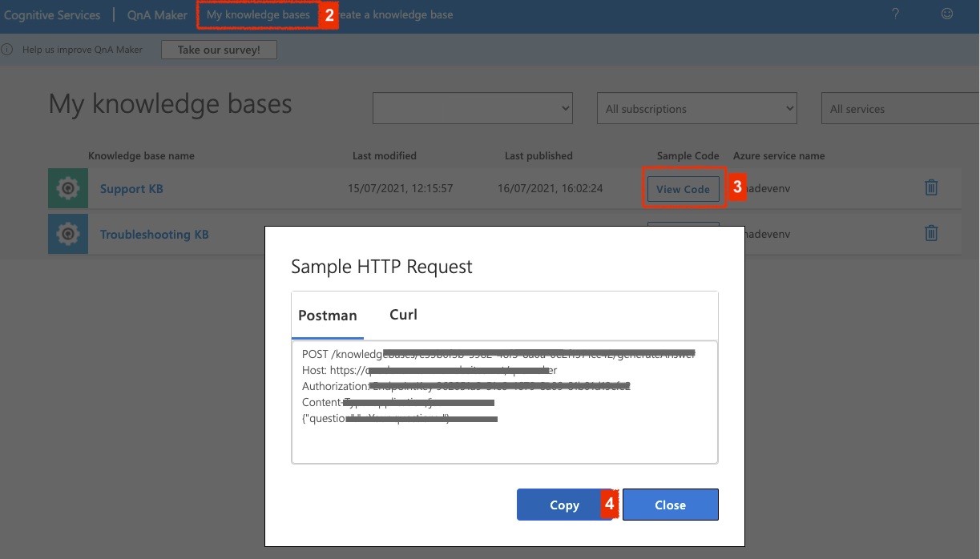980x559 pixels.
Task: Click inside the sample request code box
Action: [504, 442]
